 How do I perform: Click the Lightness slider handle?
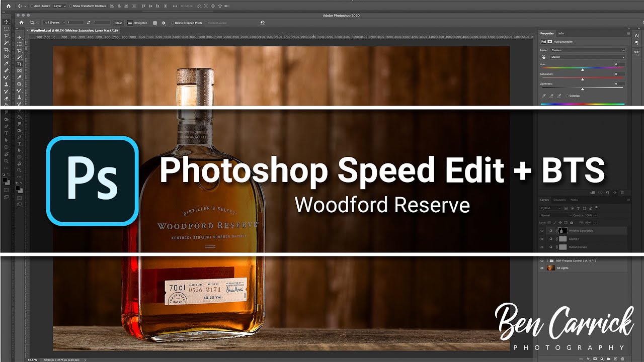[x=582, y=88]
